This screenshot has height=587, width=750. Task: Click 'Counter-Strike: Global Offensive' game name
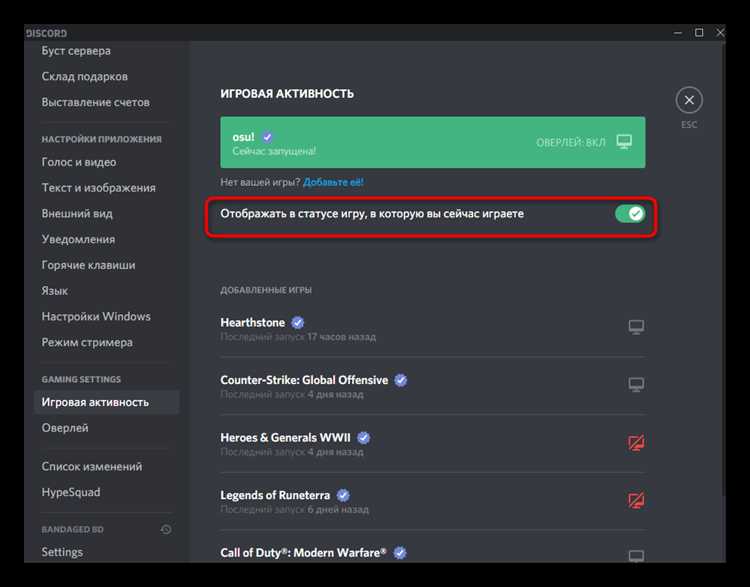304,380
